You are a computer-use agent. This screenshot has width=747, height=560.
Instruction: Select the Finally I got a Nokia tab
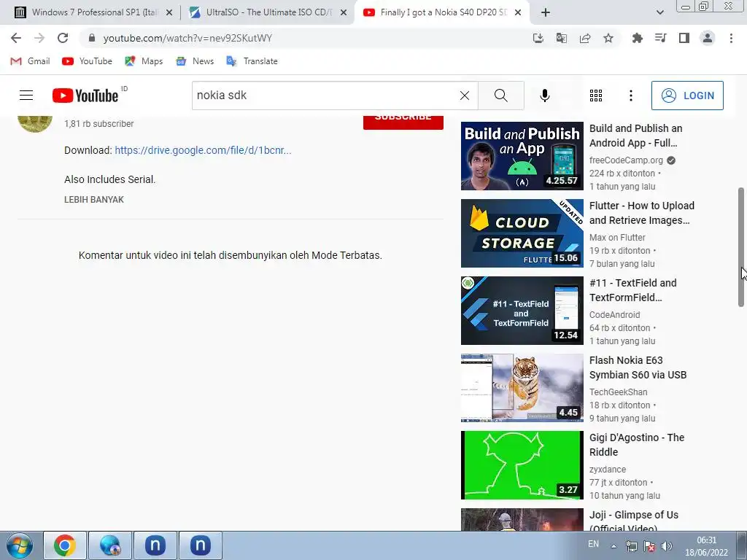tap(443, 12)
